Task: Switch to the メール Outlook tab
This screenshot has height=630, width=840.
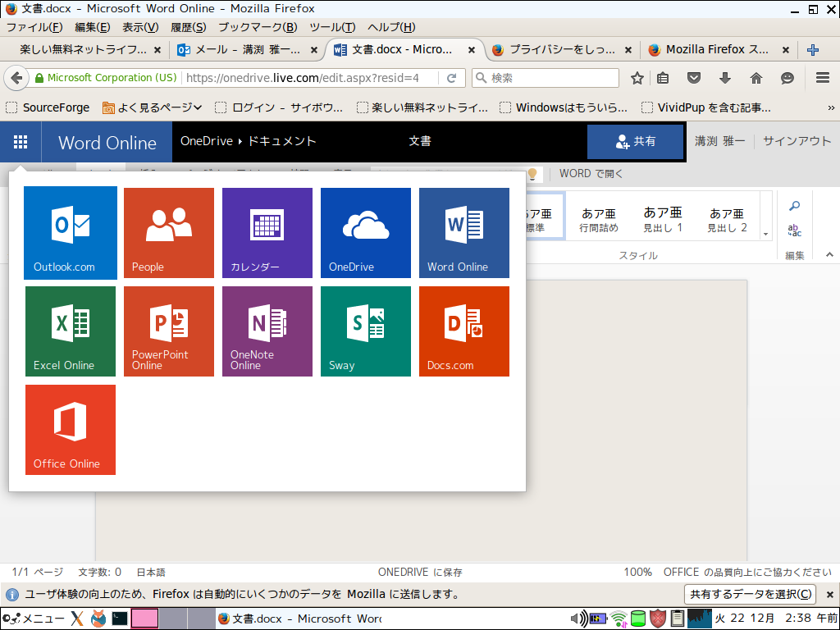Action: point(247,50)
